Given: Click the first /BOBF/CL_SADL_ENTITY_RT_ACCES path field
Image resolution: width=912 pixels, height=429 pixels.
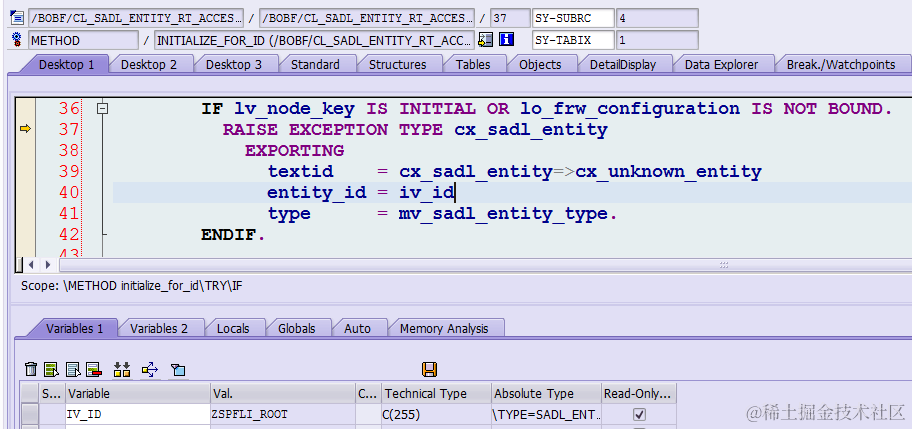Looking at the screenshot, I should pos(136,18).
